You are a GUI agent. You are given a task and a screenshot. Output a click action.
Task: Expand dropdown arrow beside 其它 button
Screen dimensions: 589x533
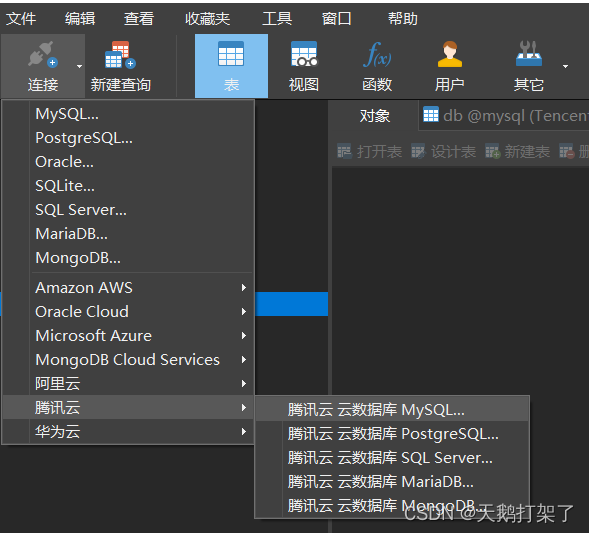565,66
